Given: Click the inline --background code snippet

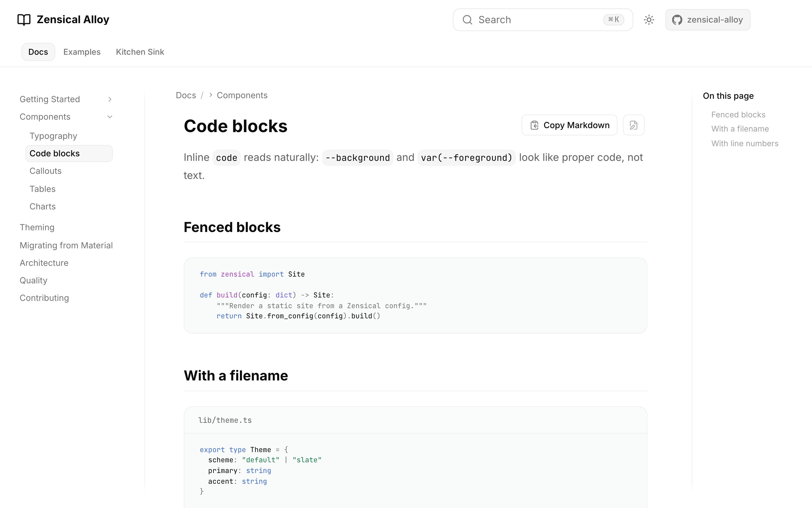Looking at the screenshot, I should (358, 157).
